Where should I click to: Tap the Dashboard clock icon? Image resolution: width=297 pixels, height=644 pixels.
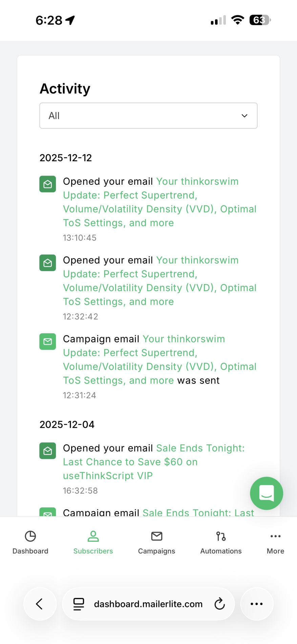coord(30,536)
